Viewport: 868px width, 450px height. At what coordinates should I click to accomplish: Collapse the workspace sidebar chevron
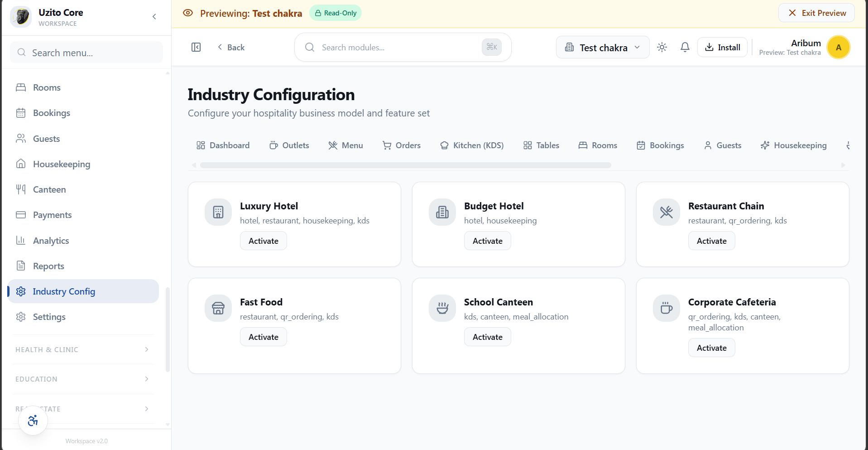click(x=154, y=17)
